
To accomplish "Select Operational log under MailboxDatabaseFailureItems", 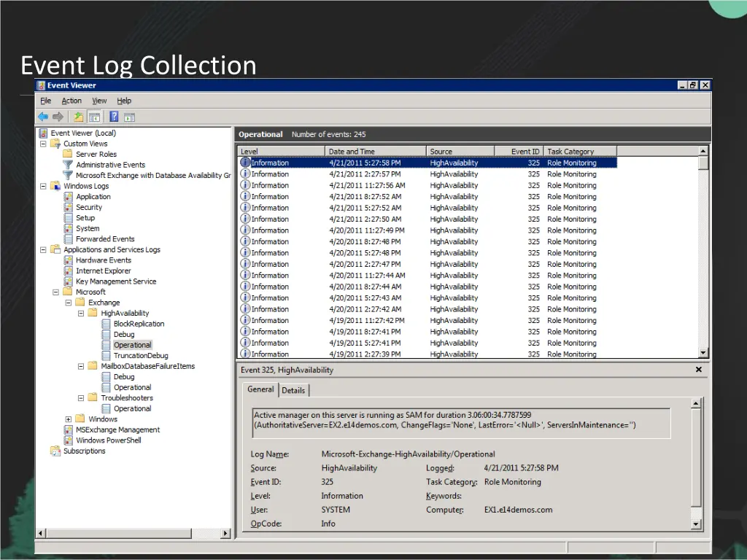I will point(133,387).
